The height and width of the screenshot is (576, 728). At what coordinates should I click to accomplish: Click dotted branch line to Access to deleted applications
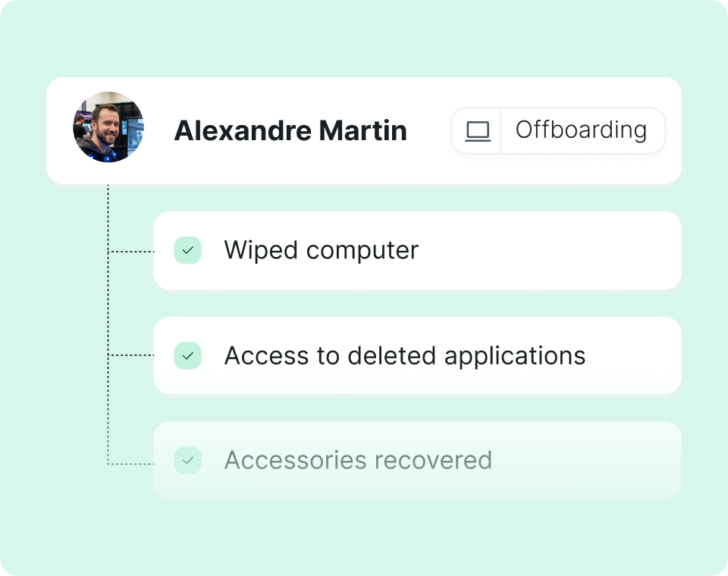click(131, 355)
